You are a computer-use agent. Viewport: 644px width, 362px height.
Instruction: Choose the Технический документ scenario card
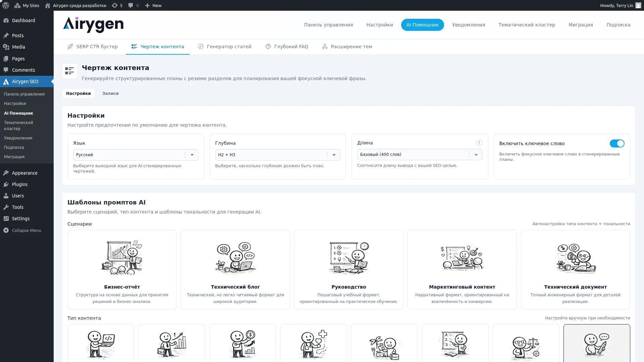[x=576, y=269]
